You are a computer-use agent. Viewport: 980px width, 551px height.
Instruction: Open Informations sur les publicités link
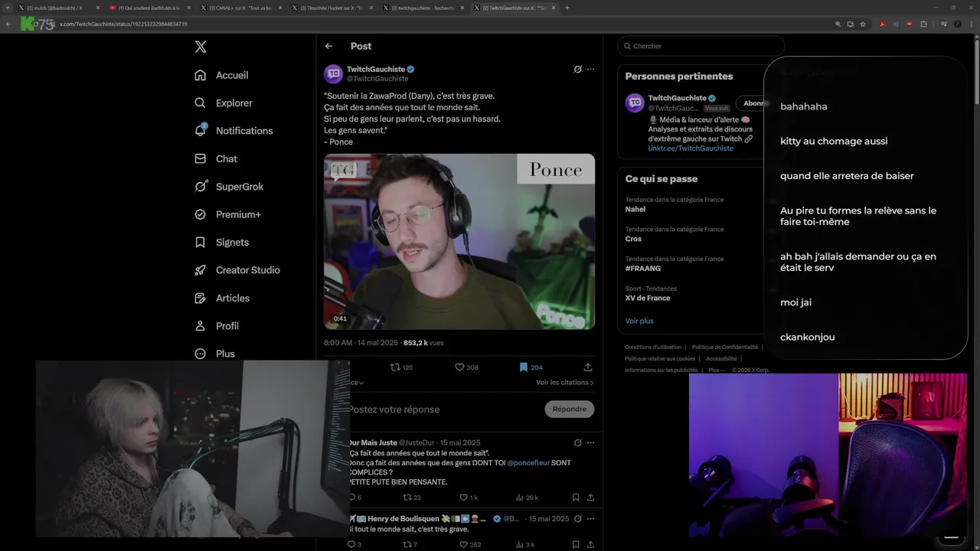pos(661,370)
